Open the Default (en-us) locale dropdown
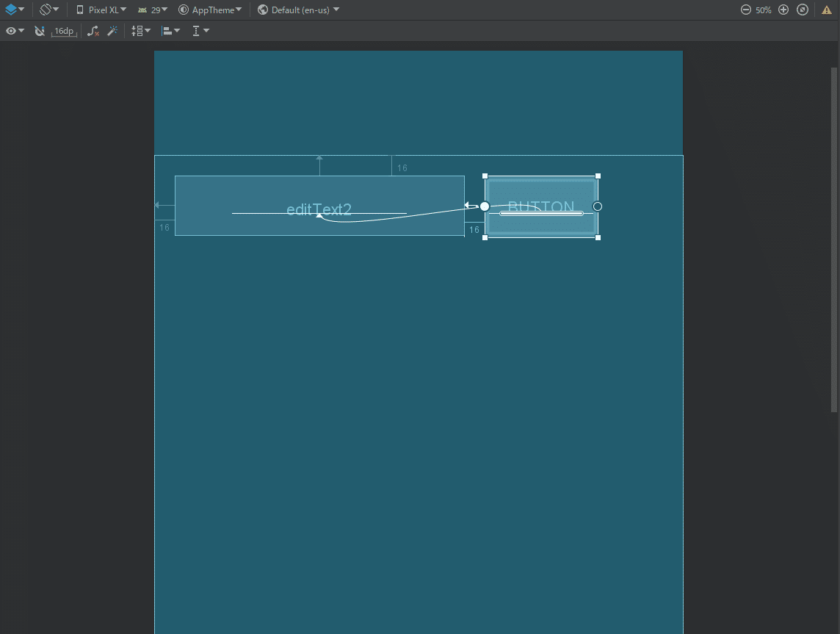Image resolution: width=840 pixels, height=634 pixels. 298,10
